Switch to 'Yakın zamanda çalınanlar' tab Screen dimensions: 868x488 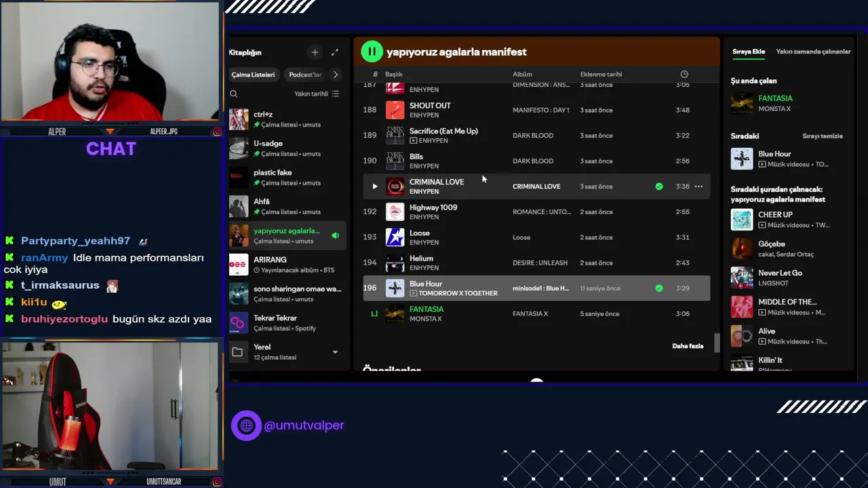point(813,52)
